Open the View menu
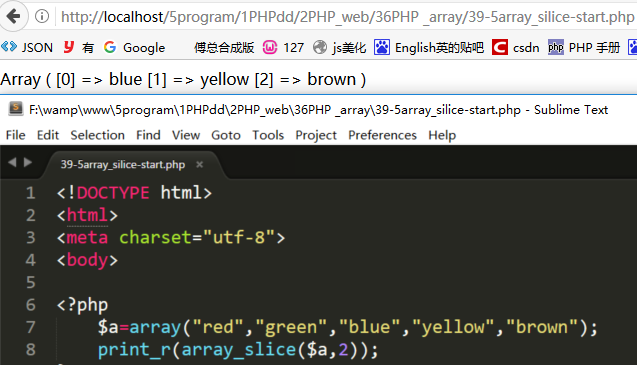 186,135
